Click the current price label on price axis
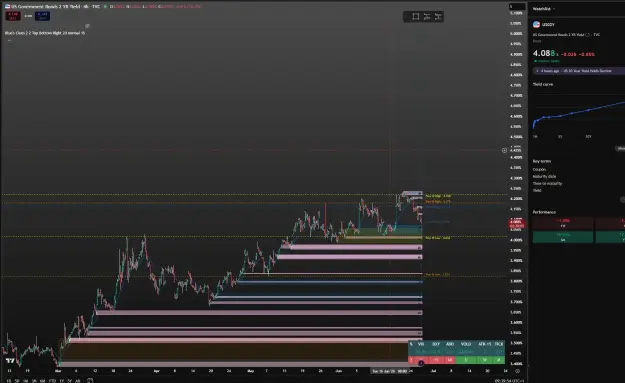The width and height of the screenshot is (625, 383). 516,224
